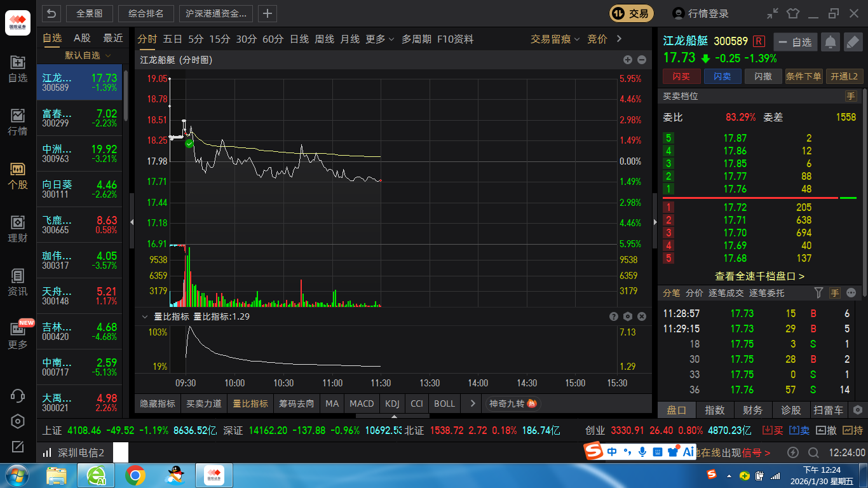Switch to the 财务 bottom tab
This screenshot has width=868, height=488.
(x=753, y=410)
